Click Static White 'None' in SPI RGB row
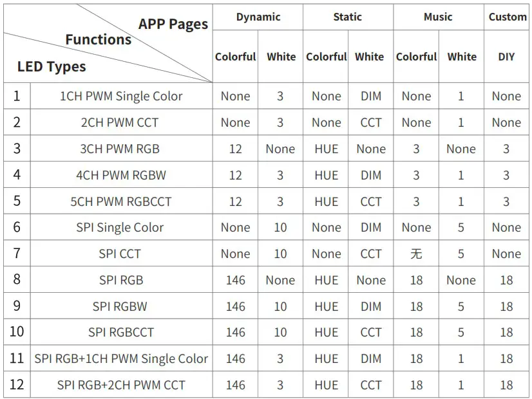This screenshot has height=399, width=532. [371, 281]
